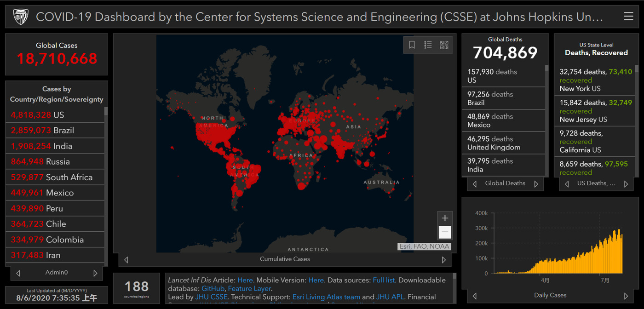Screen dimensions: 644x309
Task: Select 39,795 deaths India entry
Action: coord(503,165)
